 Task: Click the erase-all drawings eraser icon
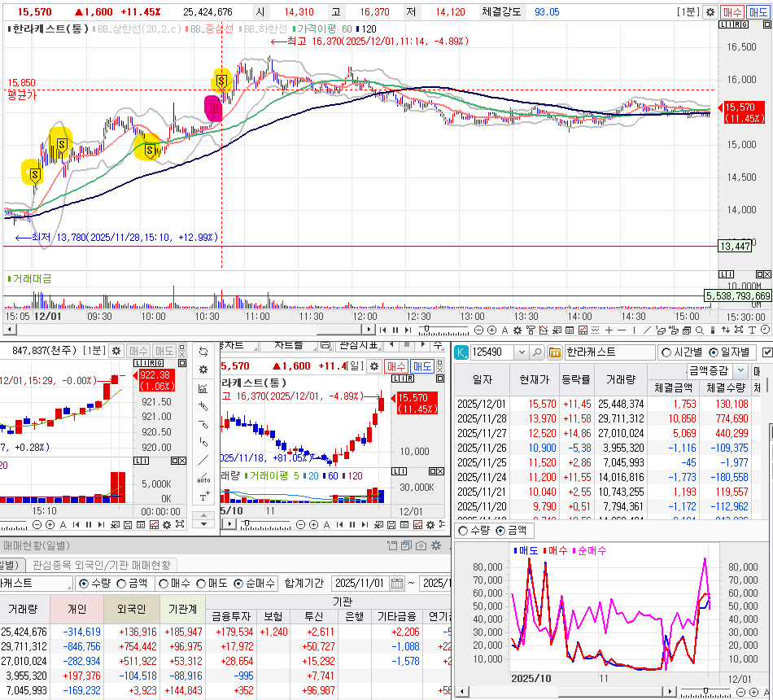tap(674, 330)
